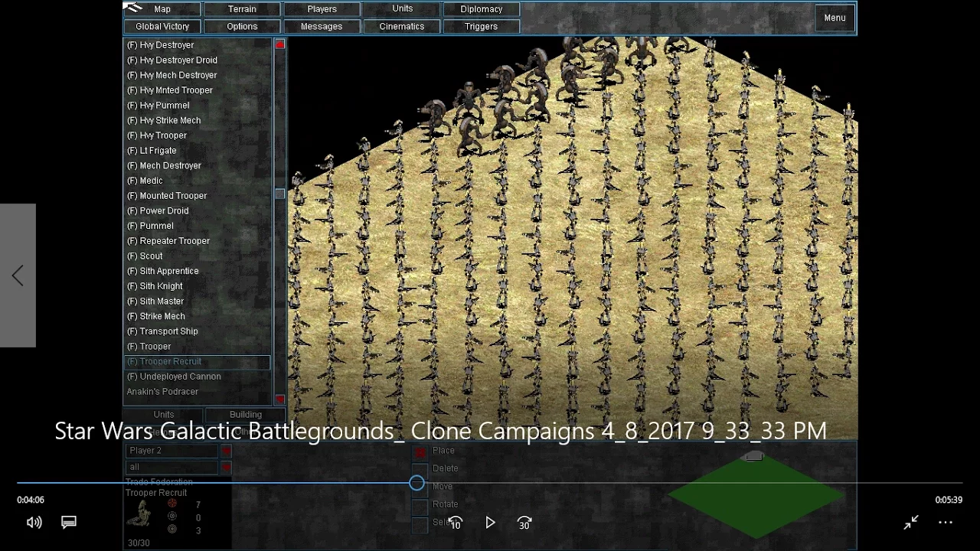Click unit list scroll up arrow
This screenshot has width=980, height=551.
[x=280, y=44]
